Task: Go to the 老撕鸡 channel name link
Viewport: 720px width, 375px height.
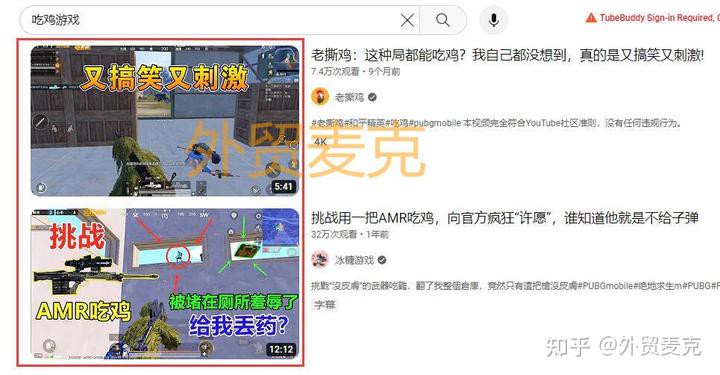Action: 349,97
